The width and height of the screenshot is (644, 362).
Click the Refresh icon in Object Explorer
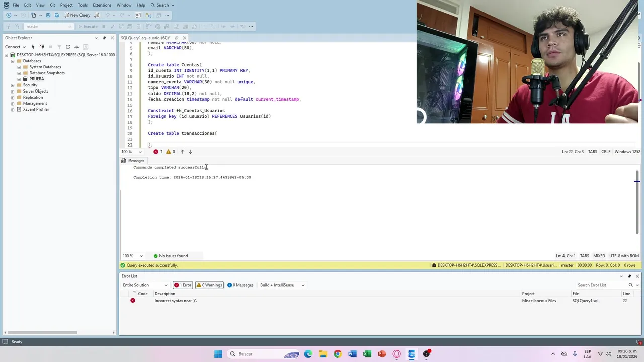(68, 47)
